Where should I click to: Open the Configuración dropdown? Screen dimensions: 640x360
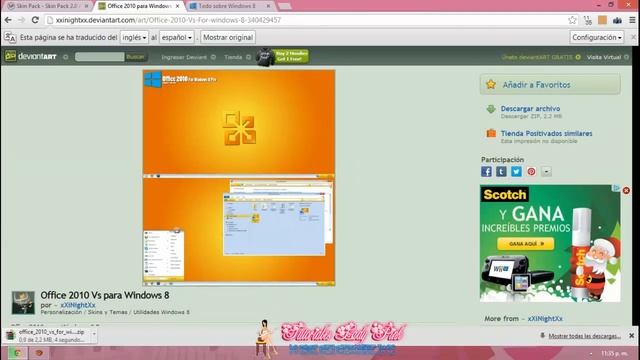tap(597, 37)
